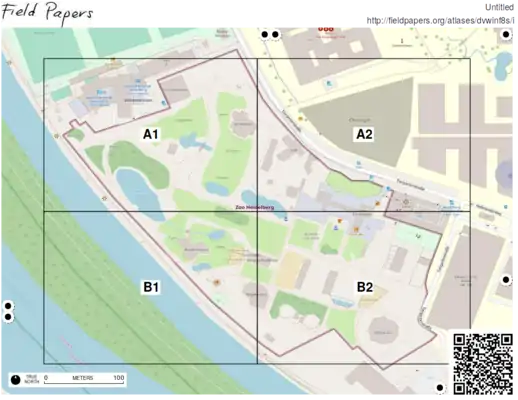This screenshot has width=518, height=400.
Task: Click the Zoo Heidelberg map label
Action: [255, 207]
